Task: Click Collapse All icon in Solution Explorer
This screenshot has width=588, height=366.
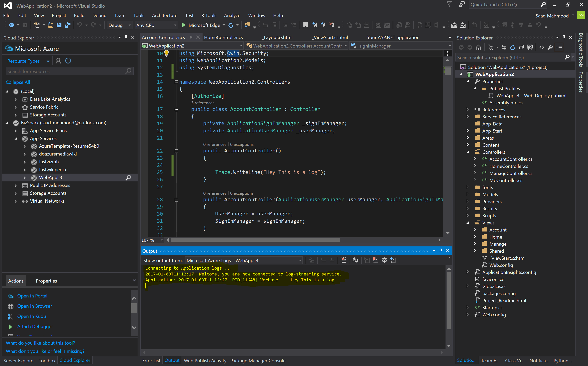Action: coord(521,48)
